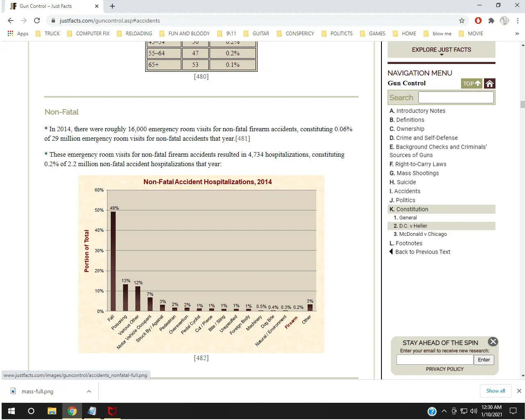Open the RELOADING bookmark folder
The height and width of the screenshot is (420, 525).
pyautogui.click(x=135, y=34)
